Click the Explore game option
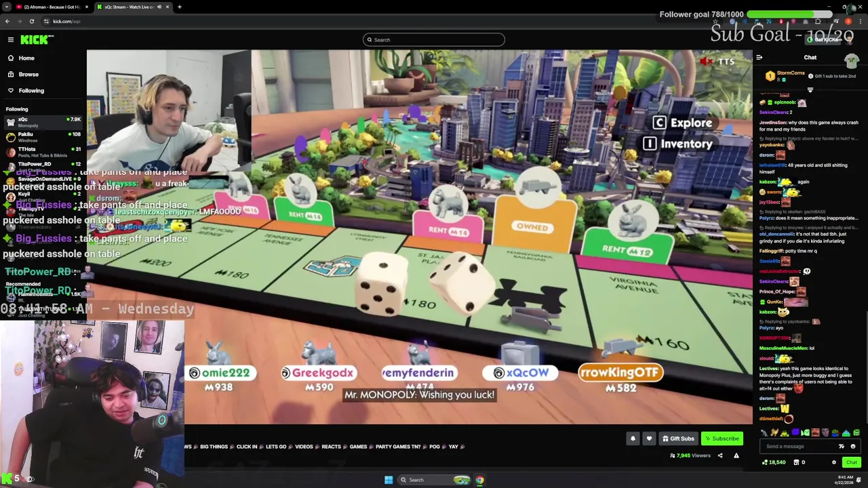 click(x=683, y=123)
